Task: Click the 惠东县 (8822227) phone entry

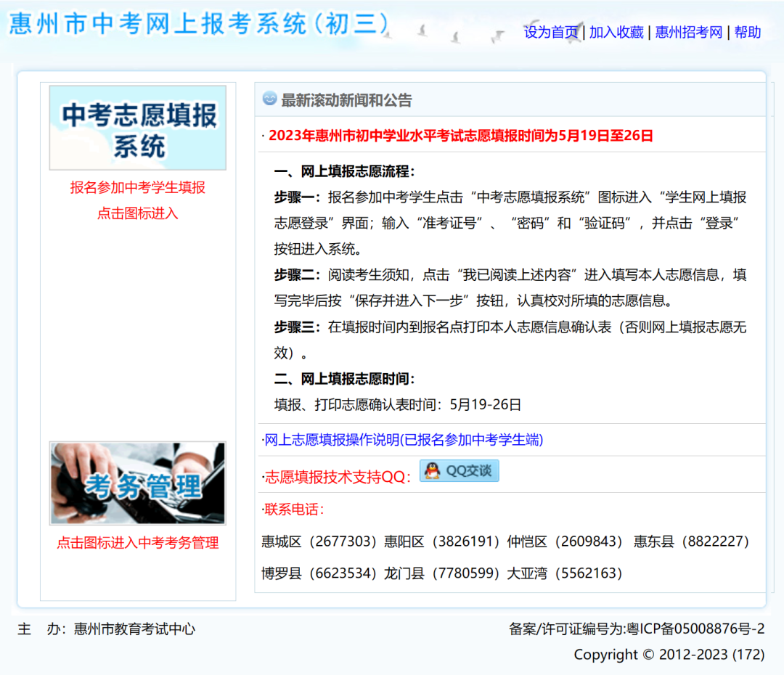Action: pyautogui.click(x=692, y=541)
